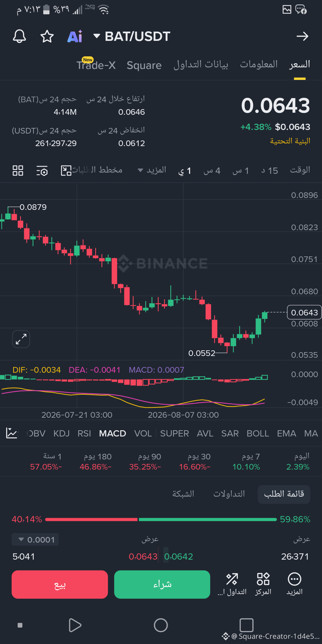Tap the arrow icon in the header
Image resolution: width=322 pixels, height=644 pixels.
click(x=302, y=36)
